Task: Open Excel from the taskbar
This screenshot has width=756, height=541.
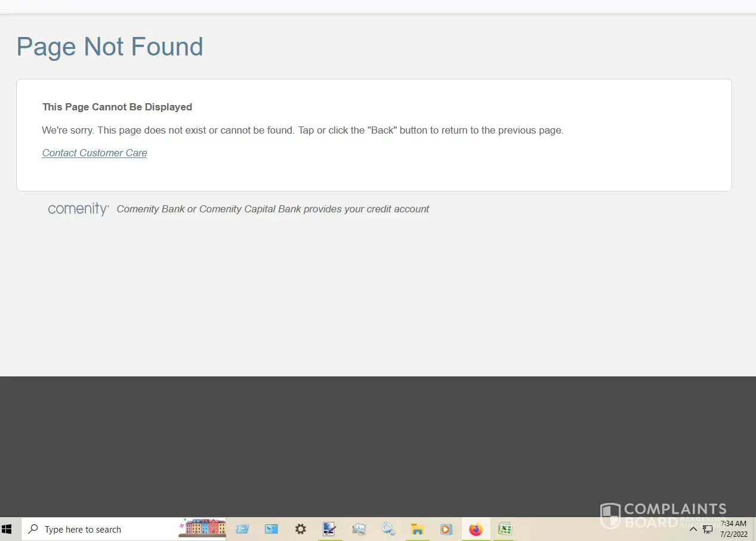Action: [505, 529]
